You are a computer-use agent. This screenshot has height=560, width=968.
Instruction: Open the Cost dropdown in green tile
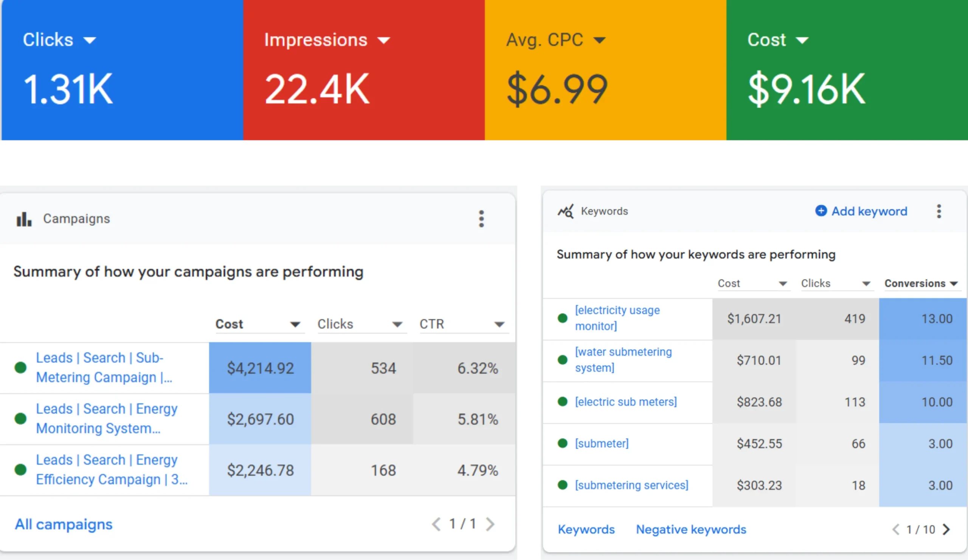click(x=802, y=40)
